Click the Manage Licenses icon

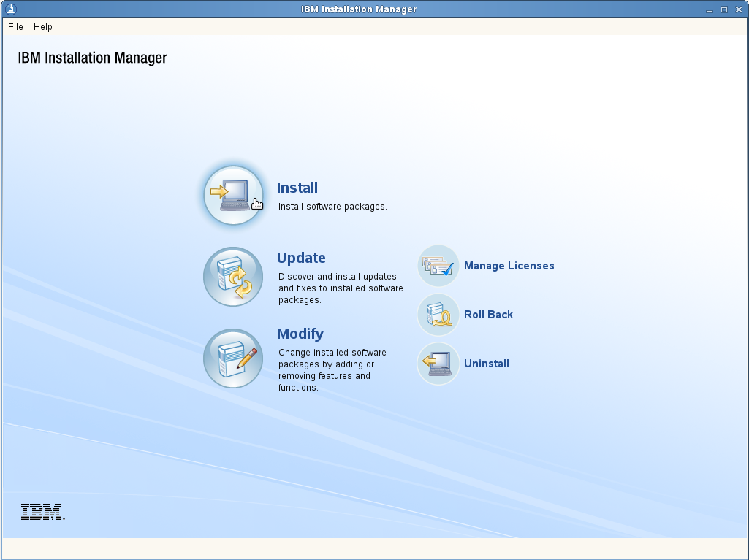pos(438,266)
